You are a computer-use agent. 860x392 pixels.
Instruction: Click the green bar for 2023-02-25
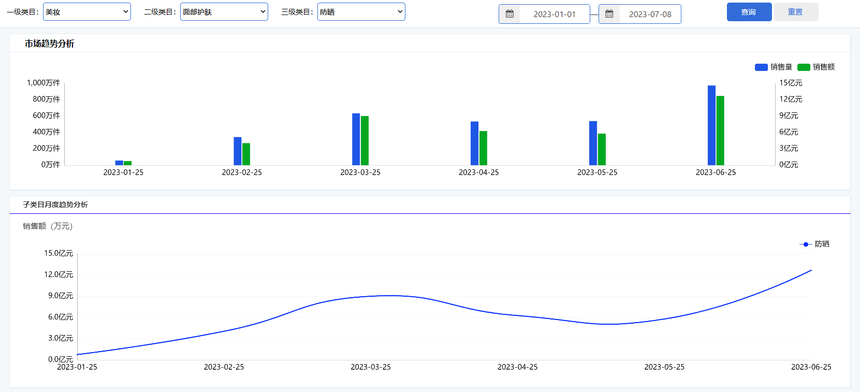[x=246, y=154]
